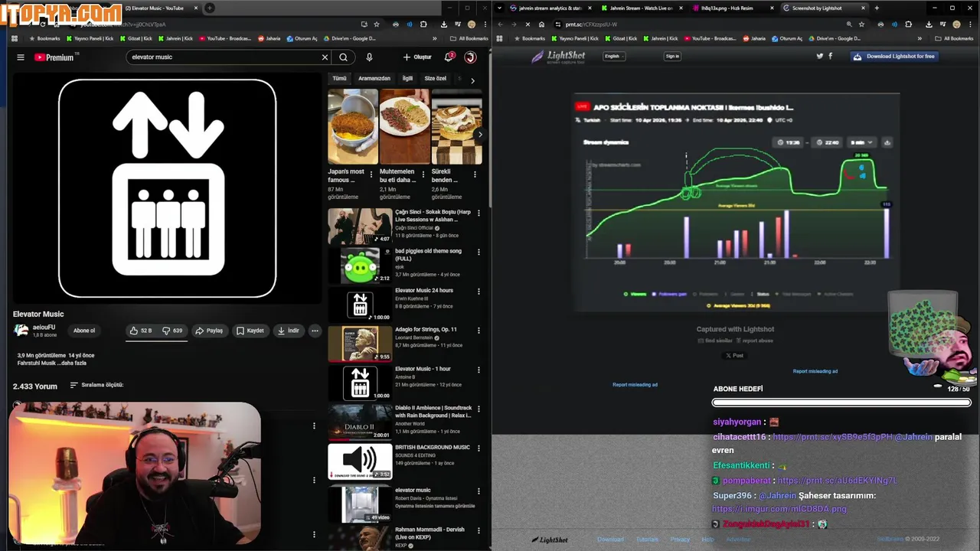
Task: Click the YouTube Premium logo
Action: pos(57,57)
